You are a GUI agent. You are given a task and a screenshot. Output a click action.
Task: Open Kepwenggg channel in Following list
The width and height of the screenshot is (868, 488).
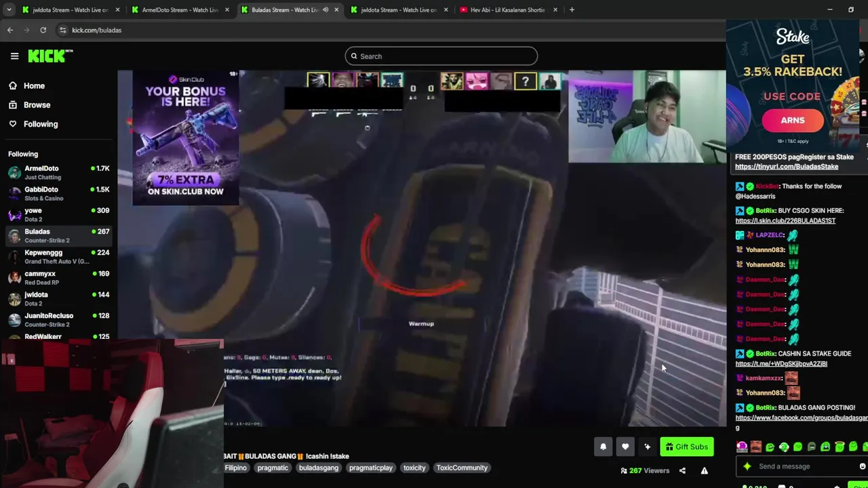[x=59, y=256]
